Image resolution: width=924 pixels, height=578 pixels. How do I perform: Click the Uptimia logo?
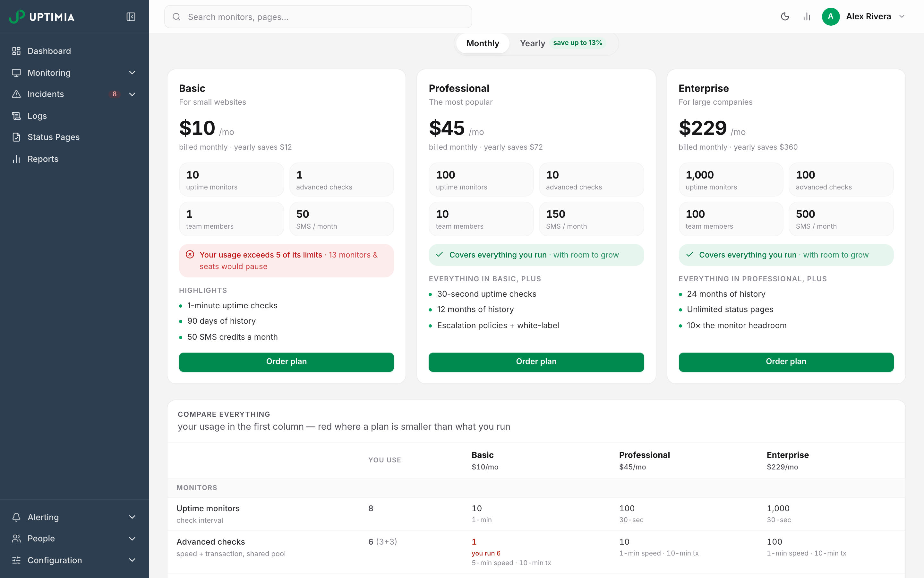pos(42,16)
